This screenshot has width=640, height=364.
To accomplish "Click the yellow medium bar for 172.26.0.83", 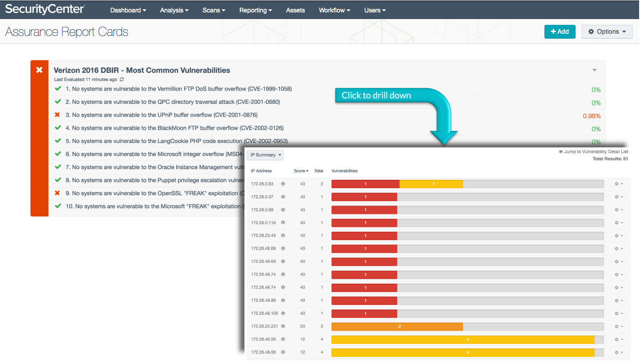I will coord(431,184).
